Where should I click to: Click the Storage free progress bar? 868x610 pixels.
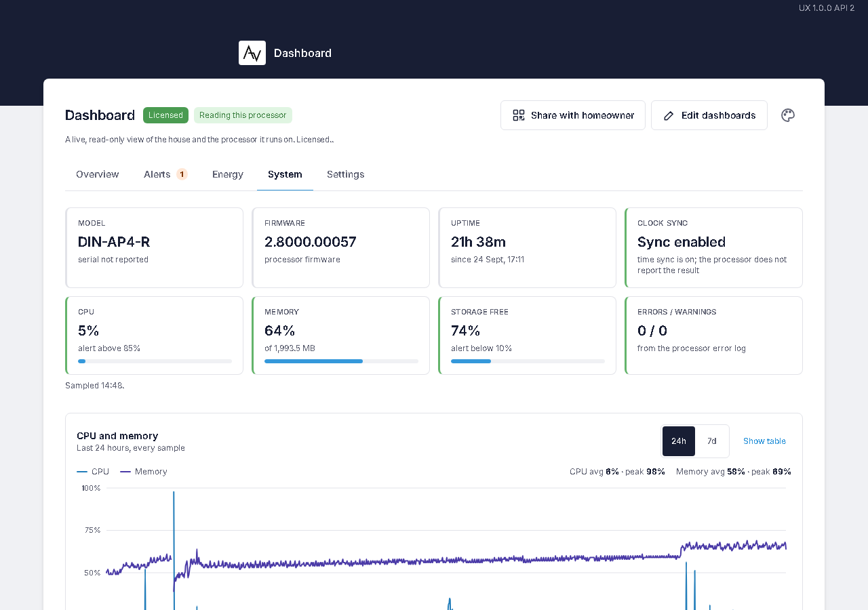tap(528, 361)
